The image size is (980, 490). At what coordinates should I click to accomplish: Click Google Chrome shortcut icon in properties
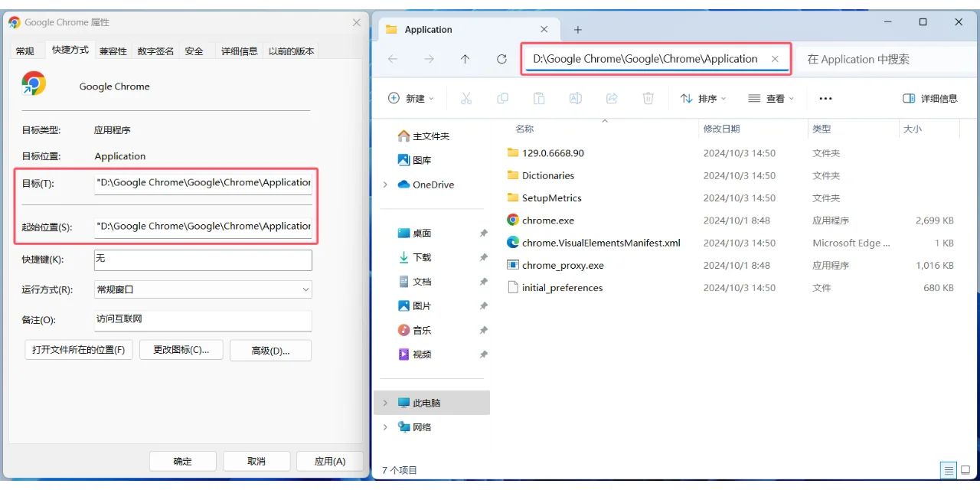(34, 83)
